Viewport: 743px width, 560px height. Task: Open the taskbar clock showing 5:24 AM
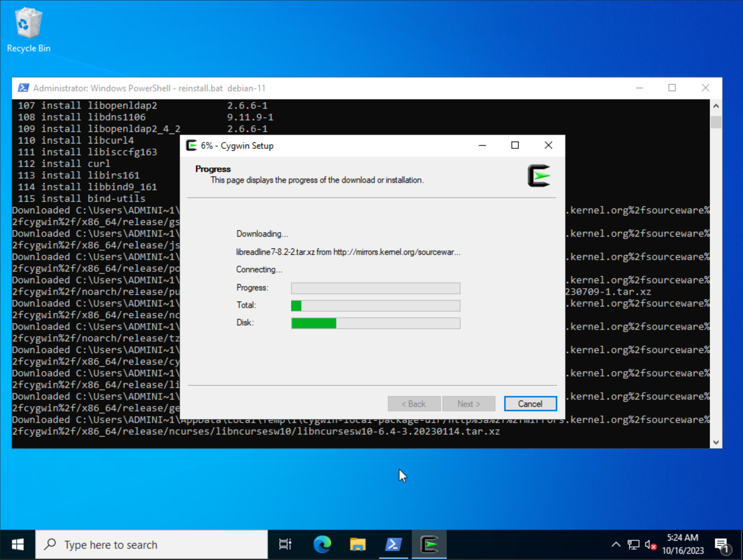point(683,544)
